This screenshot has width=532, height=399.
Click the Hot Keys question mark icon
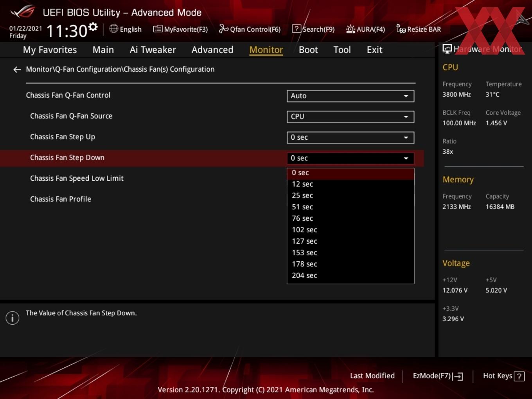click(519, 376)
